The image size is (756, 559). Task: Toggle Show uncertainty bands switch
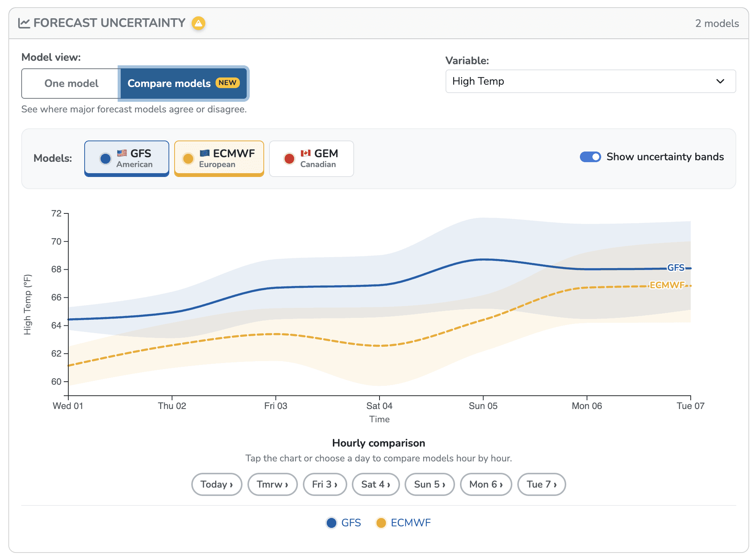pyautogui.click(x=590, y=157)
